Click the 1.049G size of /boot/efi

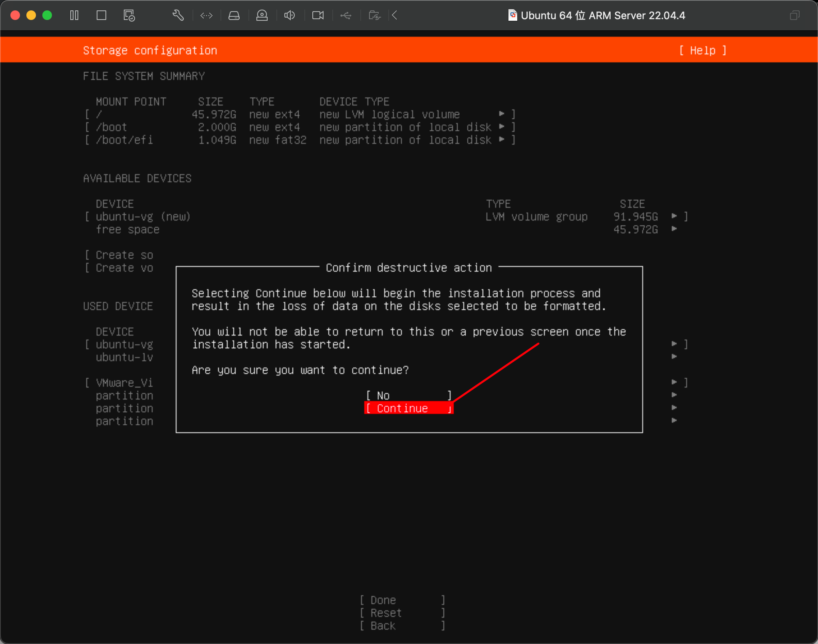pyautogui.click(x=217, y=140)
